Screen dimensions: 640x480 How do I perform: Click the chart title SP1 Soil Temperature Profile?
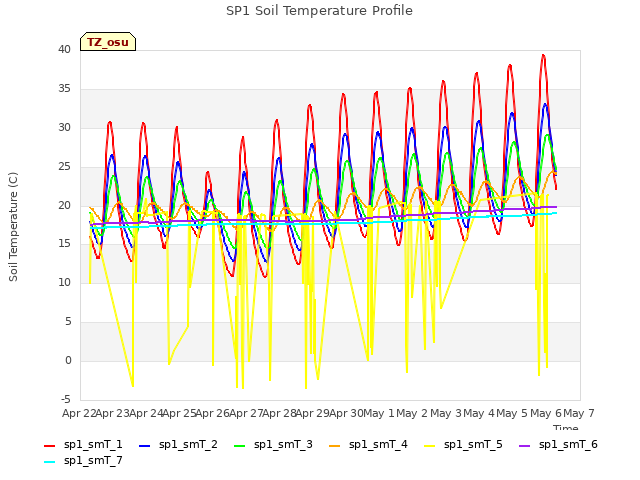319,11
